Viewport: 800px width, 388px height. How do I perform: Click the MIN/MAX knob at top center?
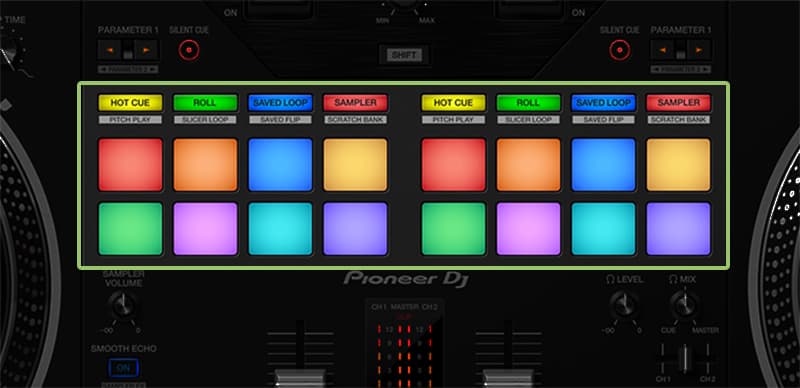[x=405, y=4]
